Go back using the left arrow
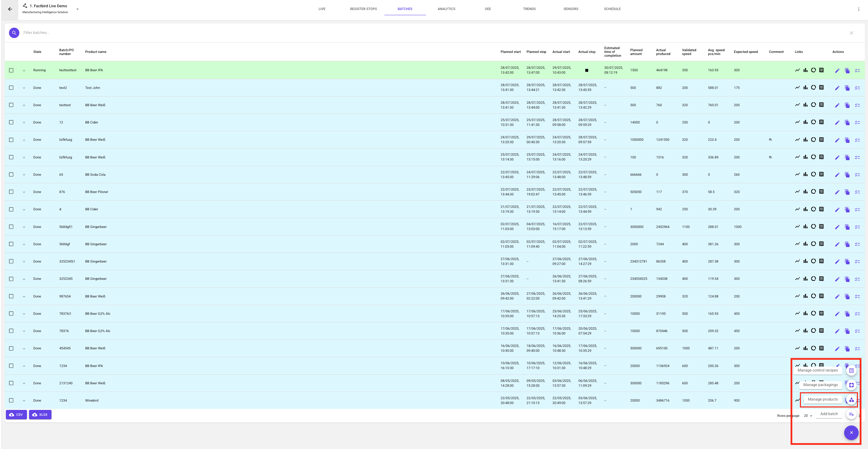The image size is (868, 449). point(10,9)
